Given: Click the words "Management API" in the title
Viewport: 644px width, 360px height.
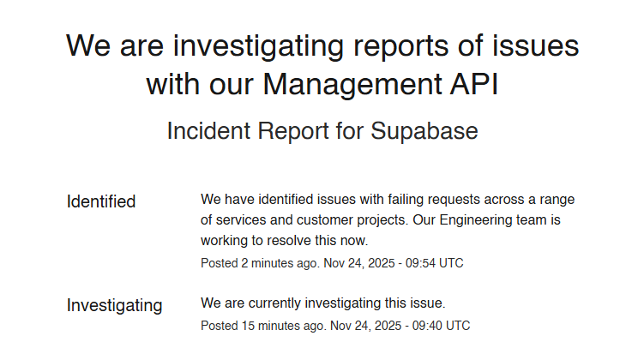Looking at the screenshot, I should pos(381,85).
